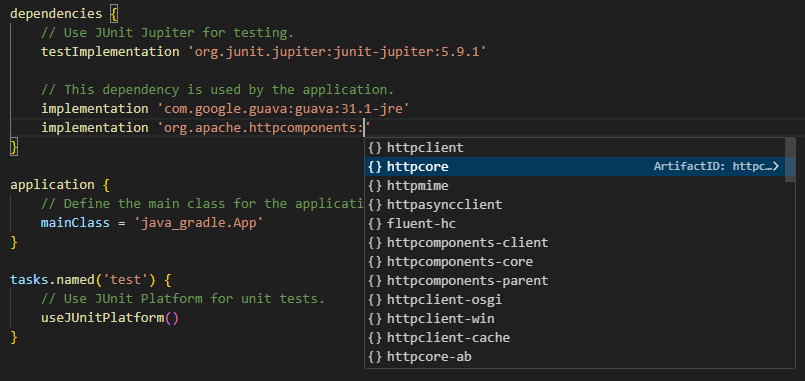The image size is (805, 381).
Task: Click the application block keyword
Action: (x=52, y=185)
